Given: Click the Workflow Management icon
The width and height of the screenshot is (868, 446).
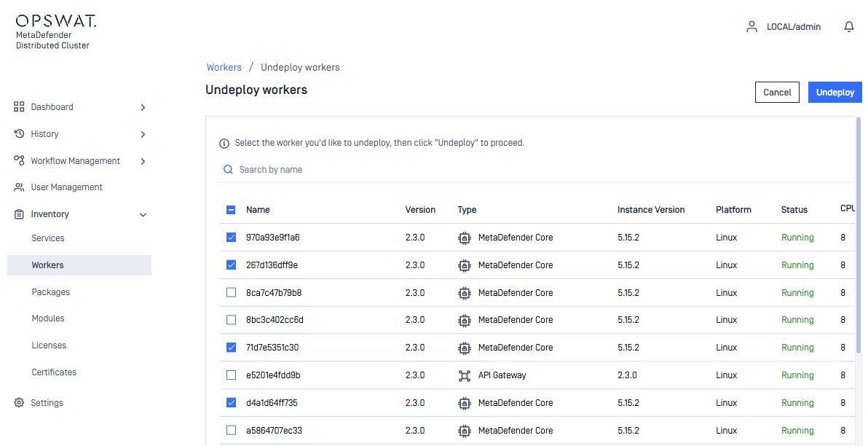Looking at the screenshot, I should [x=20, y=161].
